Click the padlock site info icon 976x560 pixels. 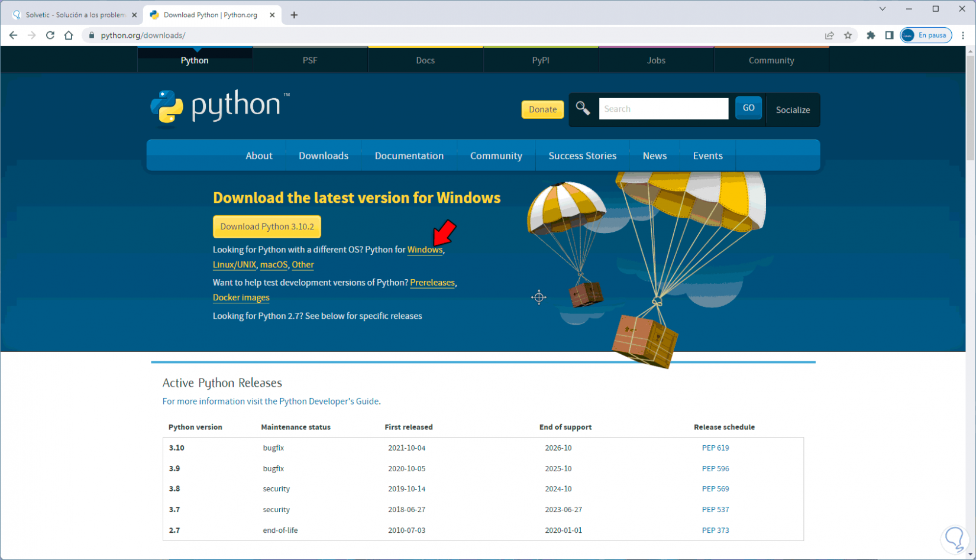click(91, 35)
